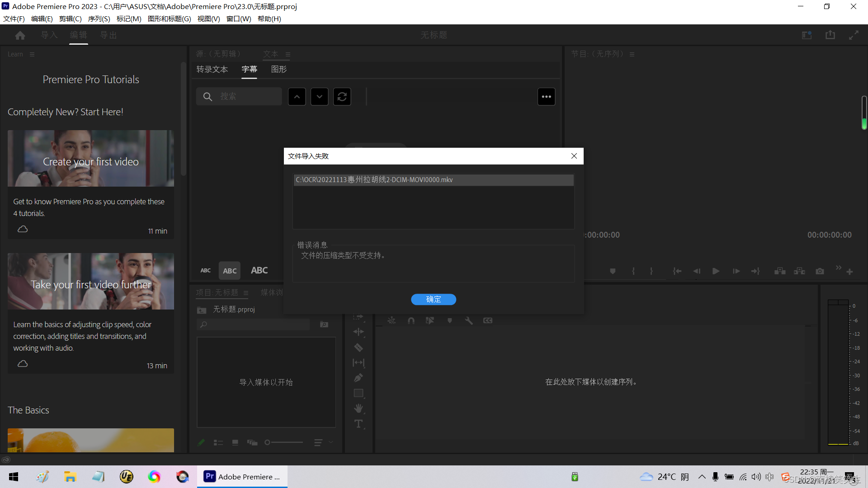Go to previous search result arrow

(x=297, y=96)
